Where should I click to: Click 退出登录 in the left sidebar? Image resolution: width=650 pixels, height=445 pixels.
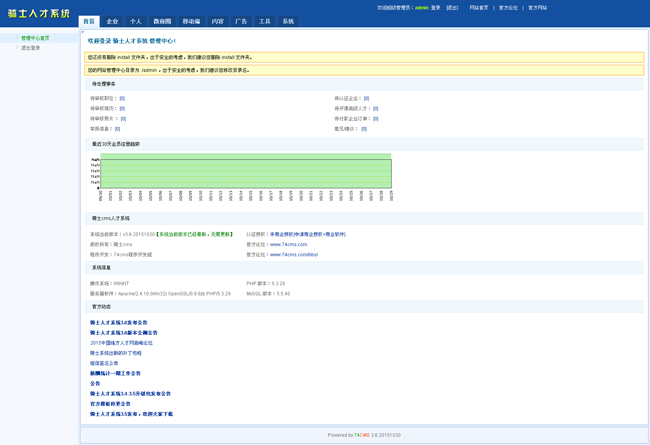(x=31, y=48)
